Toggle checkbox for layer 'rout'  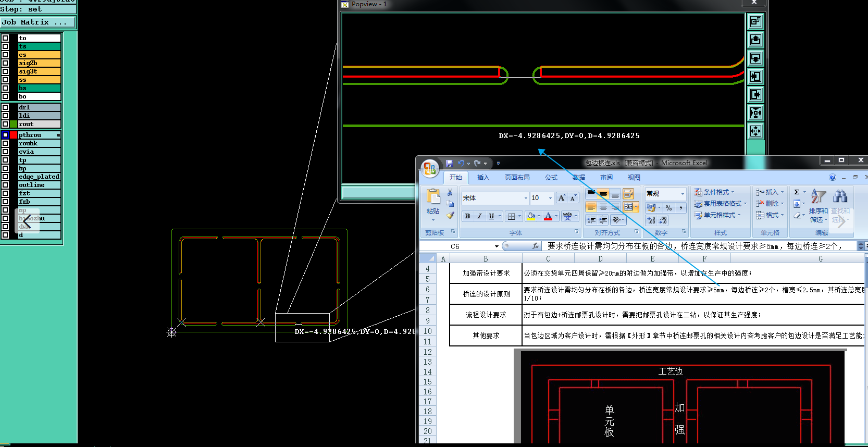click(5, 124)
